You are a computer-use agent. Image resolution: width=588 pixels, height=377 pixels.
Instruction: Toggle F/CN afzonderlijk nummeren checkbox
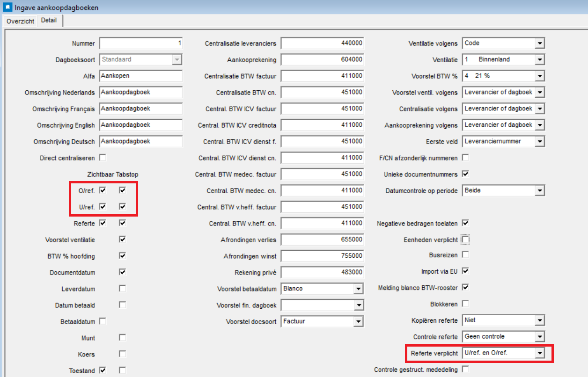tap(465, 158)
